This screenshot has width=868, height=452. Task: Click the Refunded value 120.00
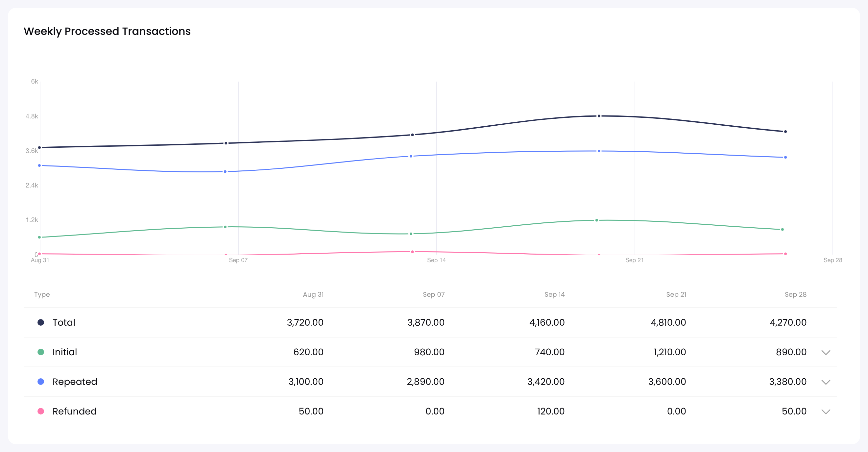coord(551,411)
